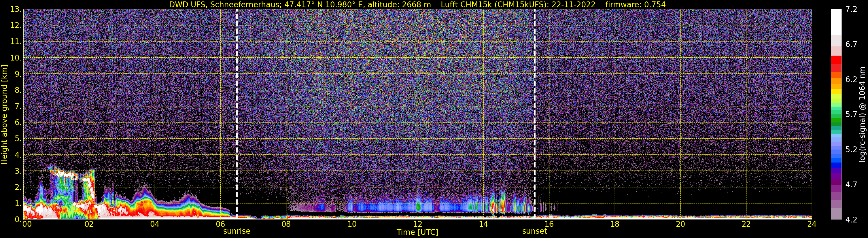Click the white top segment of the colorbar
868x238 pixels.
pyautogui.click(x=836, y=22)
